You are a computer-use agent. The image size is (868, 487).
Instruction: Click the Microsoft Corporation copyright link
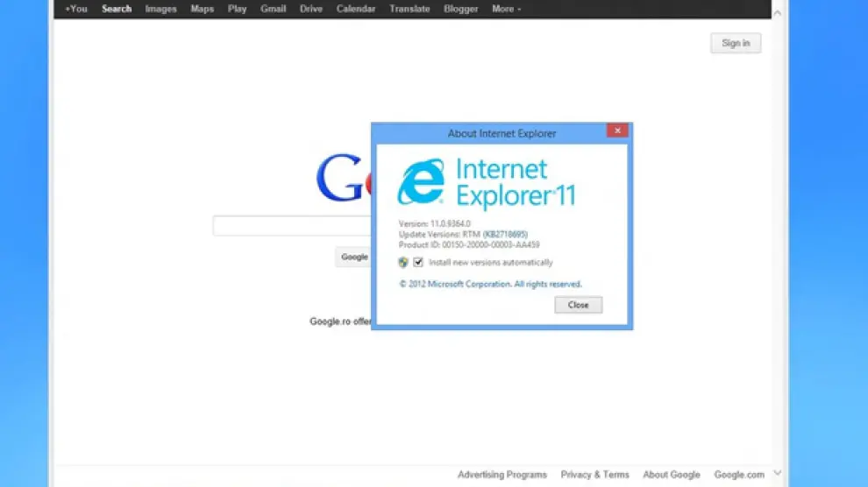(490, 284)
